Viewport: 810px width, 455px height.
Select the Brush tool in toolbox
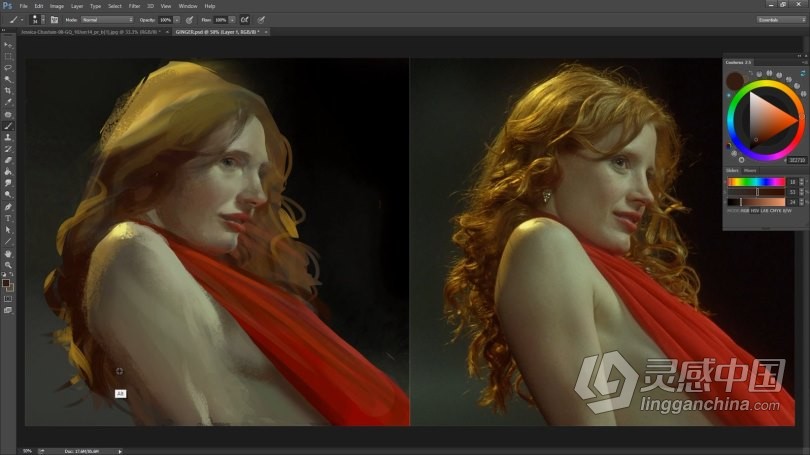coord(8,126)
